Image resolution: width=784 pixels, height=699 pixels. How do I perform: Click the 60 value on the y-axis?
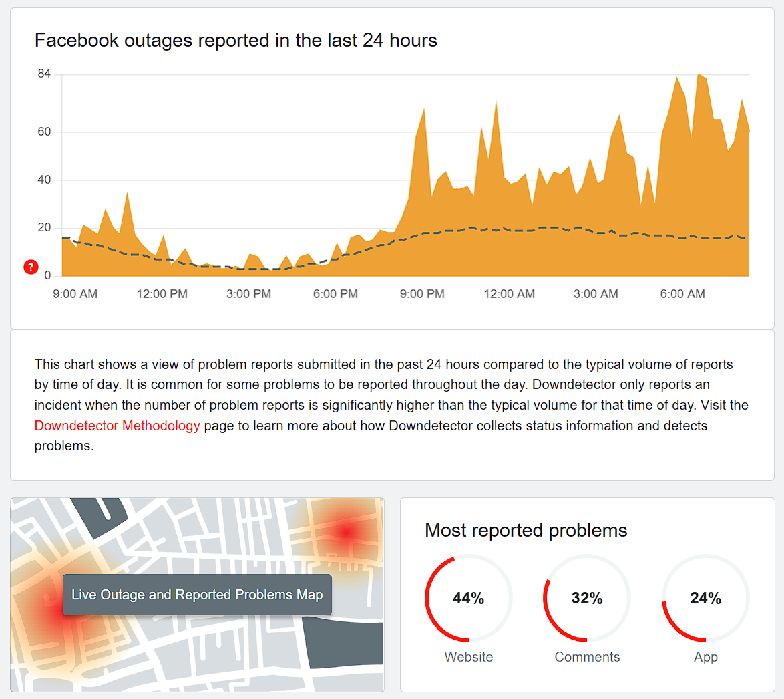pyautogui.click(x=44, y=132)
